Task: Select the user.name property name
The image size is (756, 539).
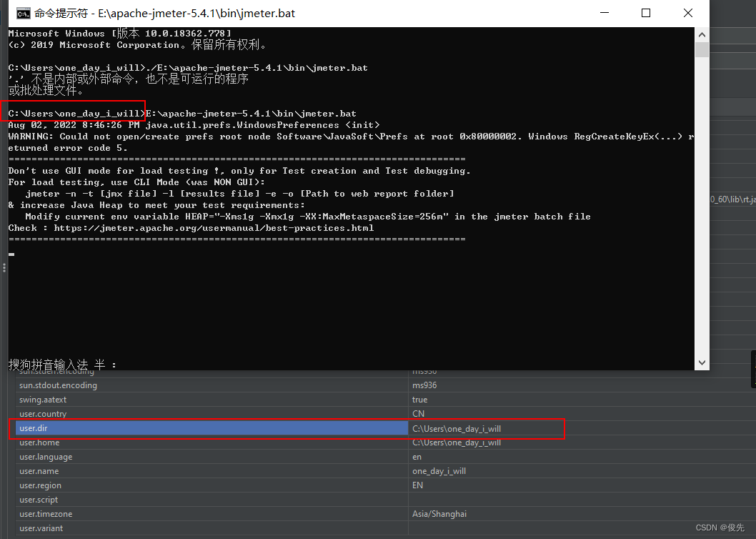Action: pos(39,471)
